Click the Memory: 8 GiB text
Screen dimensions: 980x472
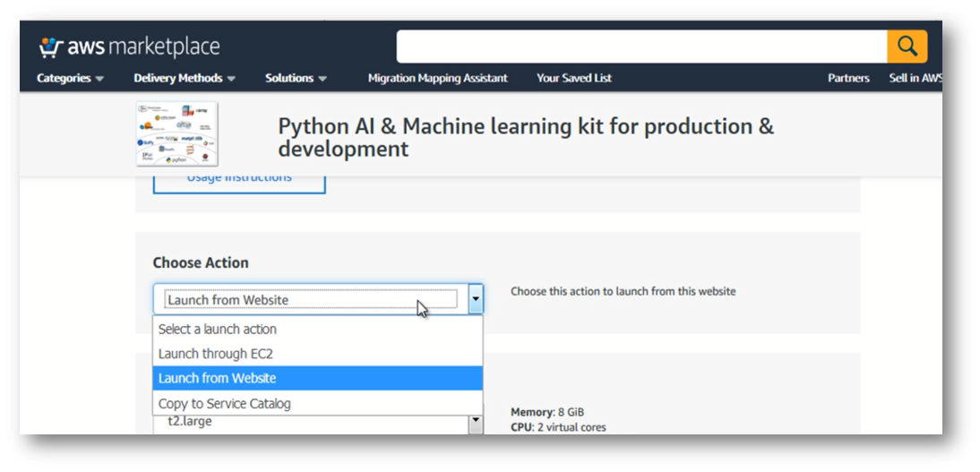[547, 412]
